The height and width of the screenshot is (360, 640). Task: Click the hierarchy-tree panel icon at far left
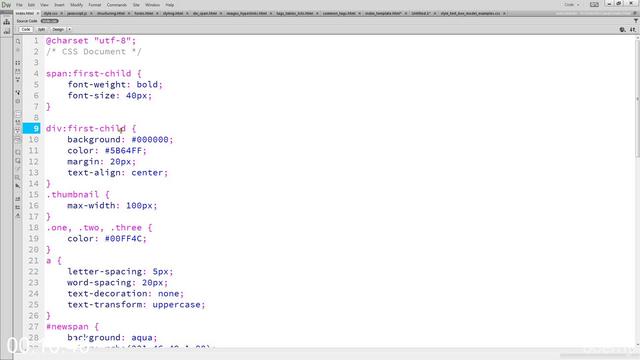7,22
